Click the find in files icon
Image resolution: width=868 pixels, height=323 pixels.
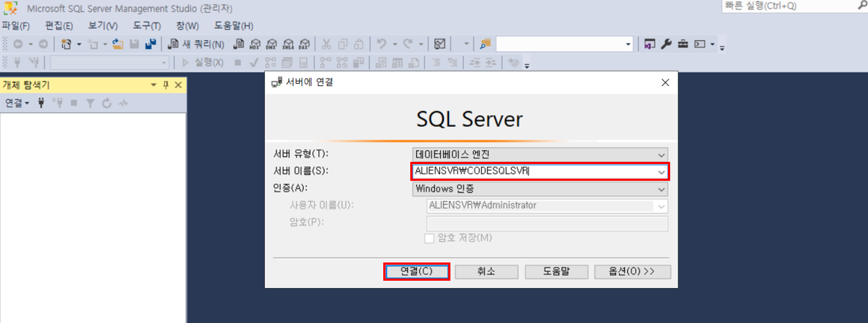click(x=485, y=44)
